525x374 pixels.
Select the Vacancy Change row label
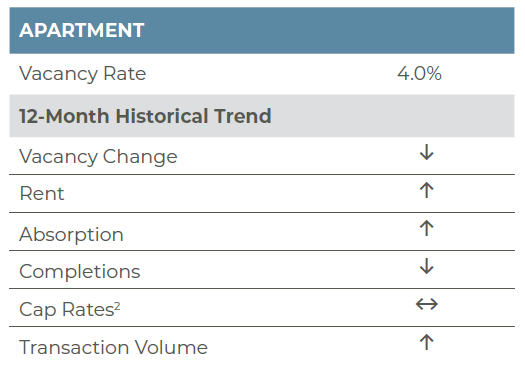coord(98,157)
